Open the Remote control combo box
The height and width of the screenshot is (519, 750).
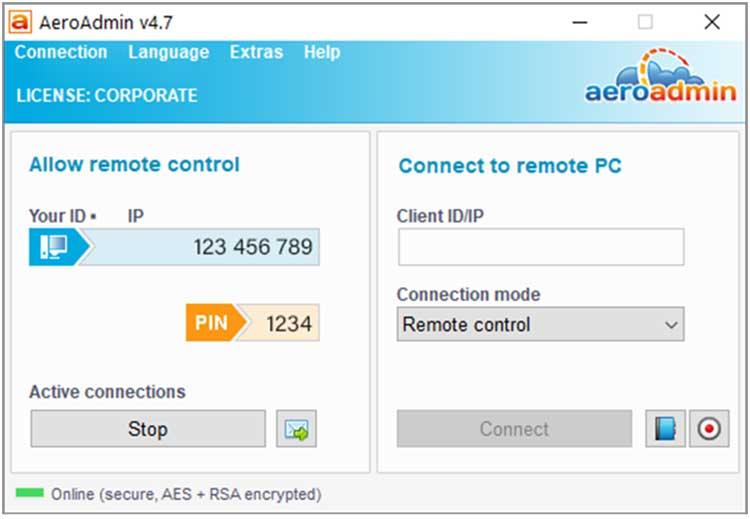click(x=540, y=324)
